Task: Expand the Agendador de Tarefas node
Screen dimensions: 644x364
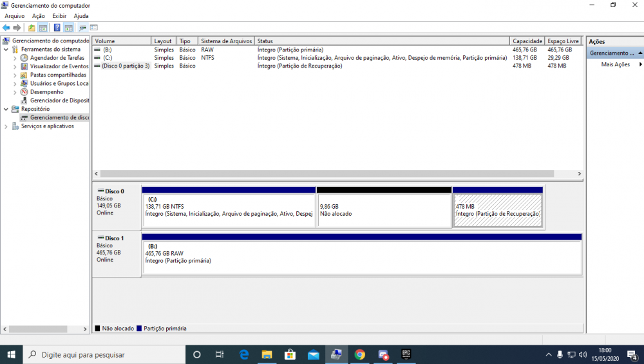Action: pyautogui.click(x=15, y=58)
